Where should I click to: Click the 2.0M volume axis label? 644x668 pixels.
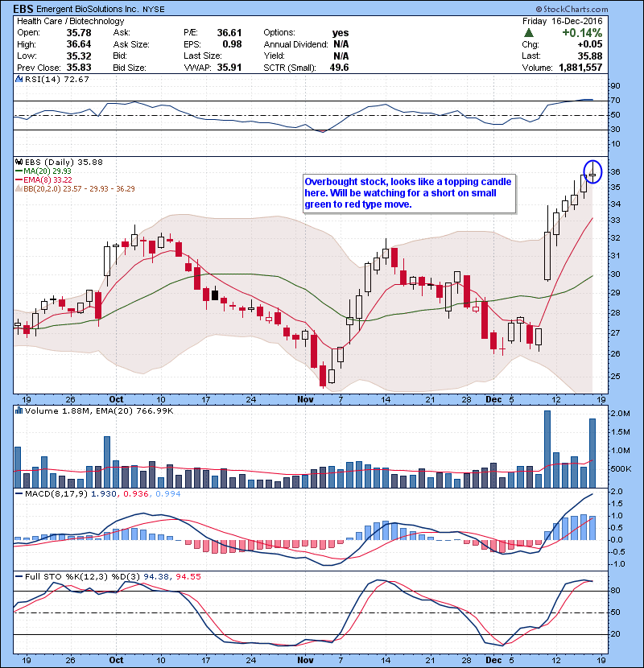coord(620,413)
